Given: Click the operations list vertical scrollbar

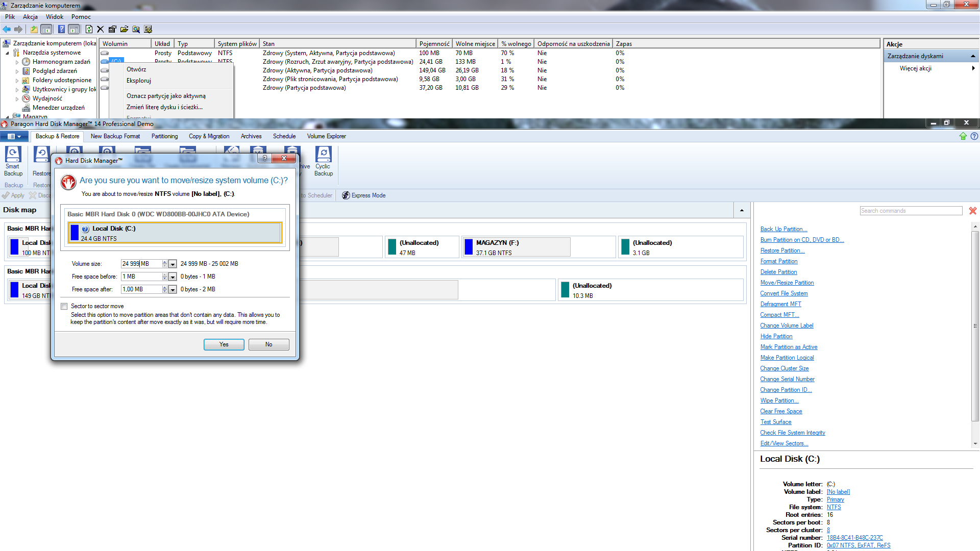Looking at the screenshot, I should click(x=975, y=326).
